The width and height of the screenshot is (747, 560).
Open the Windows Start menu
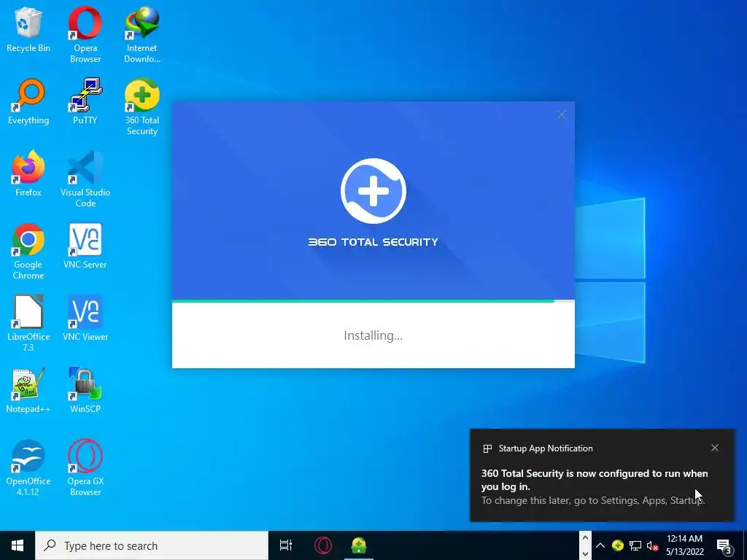pyautogui.click(x=18, y=545)
